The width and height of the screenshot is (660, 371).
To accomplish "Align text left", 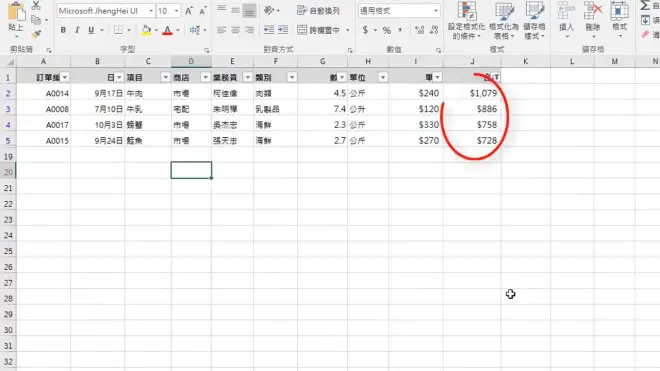I will point(221,30).
